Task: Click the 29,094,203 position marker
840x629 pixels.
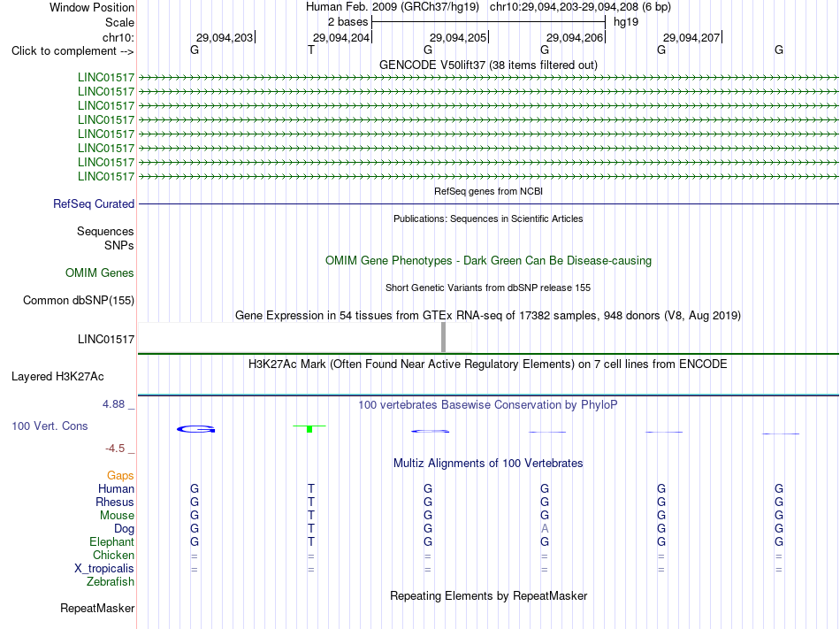Action: point(225,37)
